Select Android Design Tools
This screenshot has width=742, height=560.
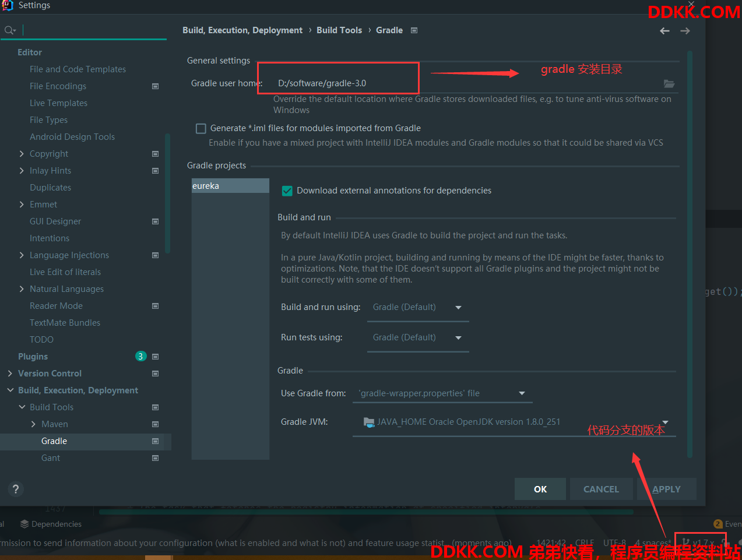72,137
